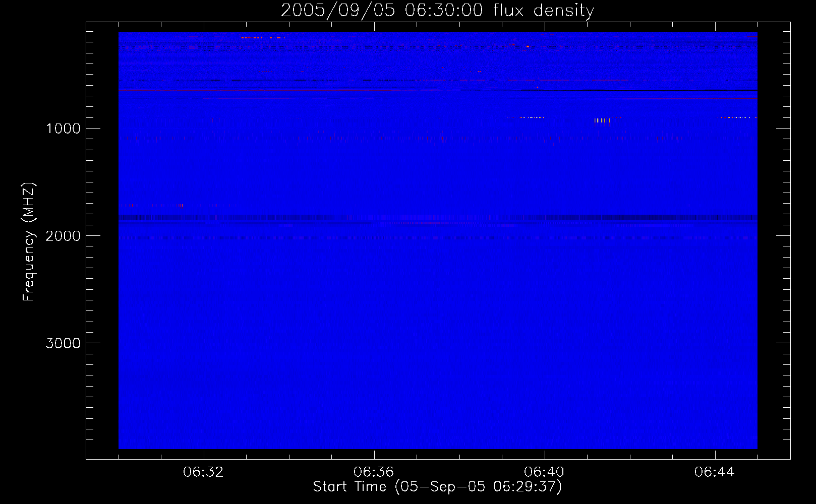Click the plot title '2005/09/05 06:30:00 flux density'
The width and height of the screenshot is (816, 504).
tap(437, 11)
